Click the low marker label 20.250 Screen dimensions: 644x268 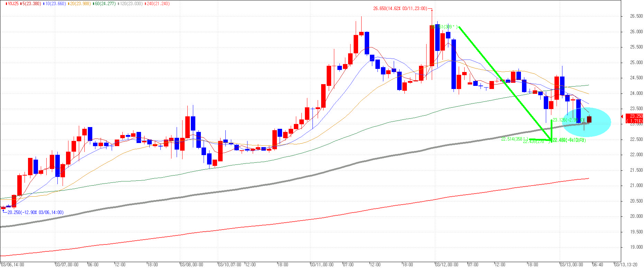click(35, 212)
